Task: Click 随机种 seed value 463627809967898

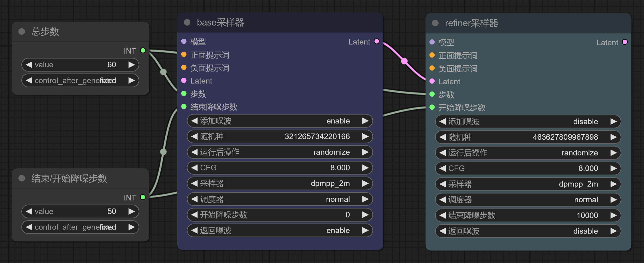Action: coord(565,137)
